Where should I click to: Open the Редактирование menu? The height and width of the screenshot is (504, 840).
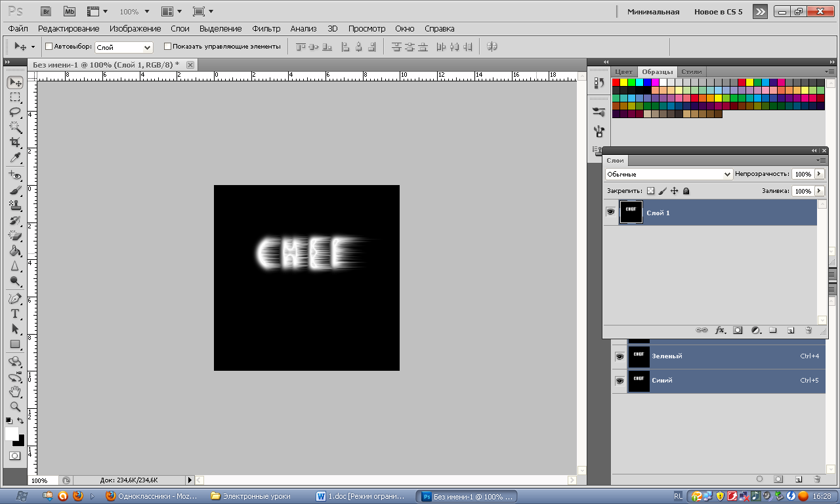point(69,29)
